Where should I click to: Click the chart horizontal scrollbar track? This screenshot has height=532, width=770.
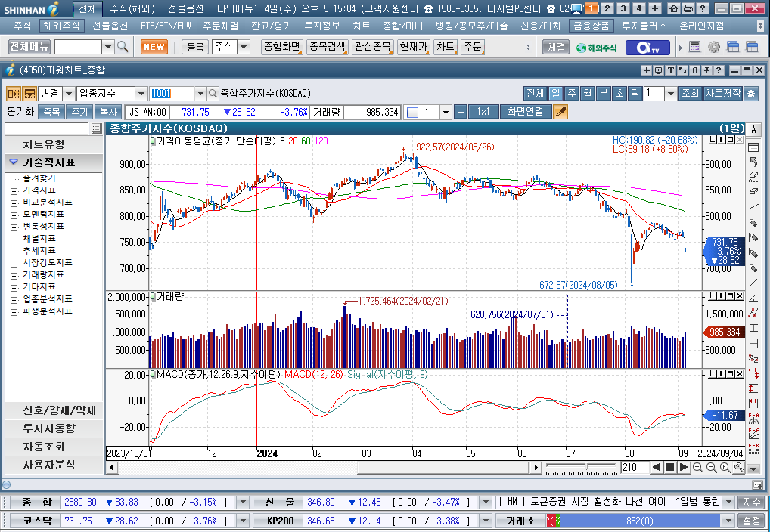point(324,467)
